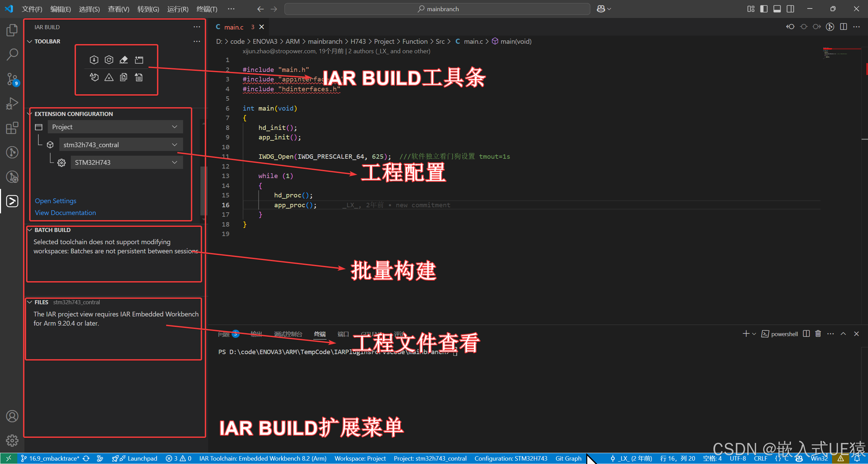The image size is (868, 464).
Task: Toggle the primary sidebar layout button
Action: pyautogui.click(x=764, y=9)
